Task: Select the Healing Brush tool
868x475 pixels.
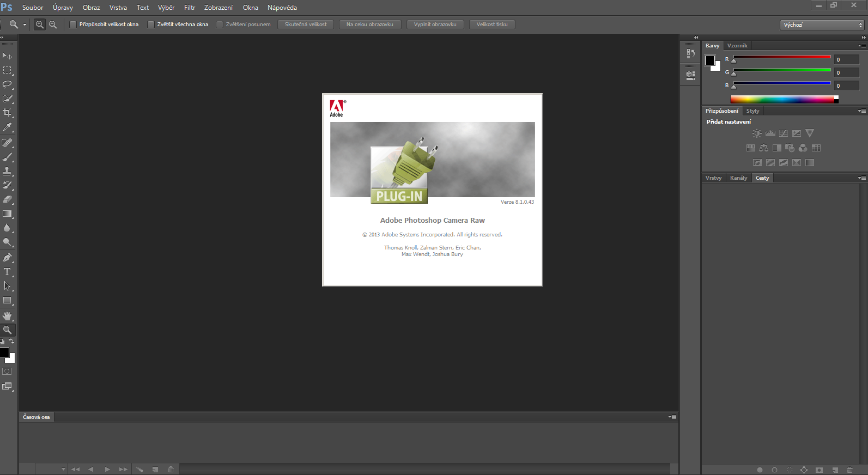Action: coord(7,143)
